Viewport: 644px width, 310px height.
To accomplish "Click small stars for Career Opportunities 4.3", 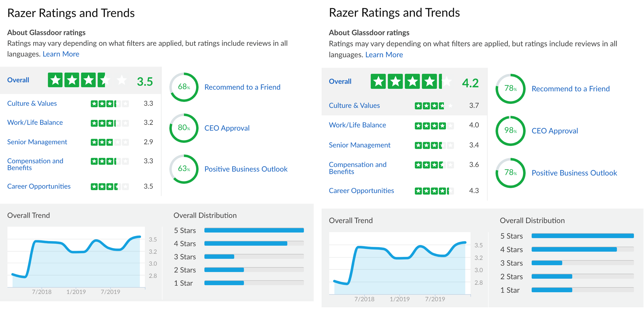I will (434, 191).
